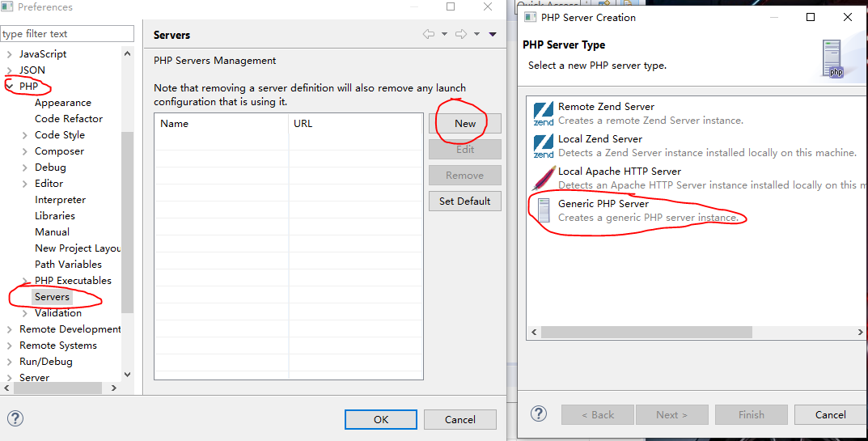Open Appearance preferences page
This screenshot has width=868, height=441.
[x=62, y=103]
